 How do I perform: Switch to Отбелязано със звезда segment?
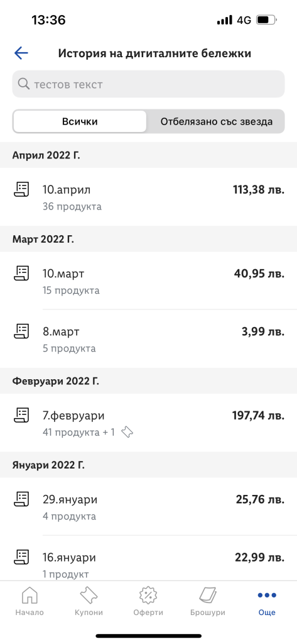216,121
